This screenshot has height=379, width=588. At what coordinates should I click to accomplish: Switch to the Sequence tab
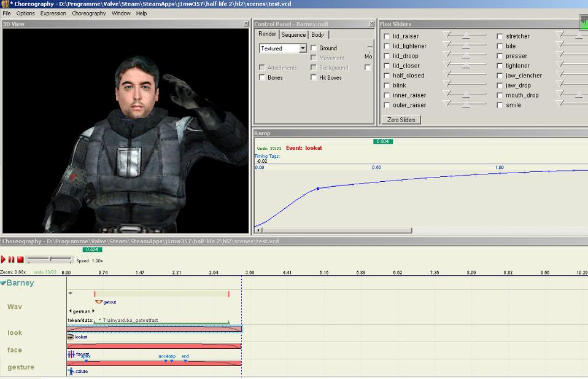(293, 34)
